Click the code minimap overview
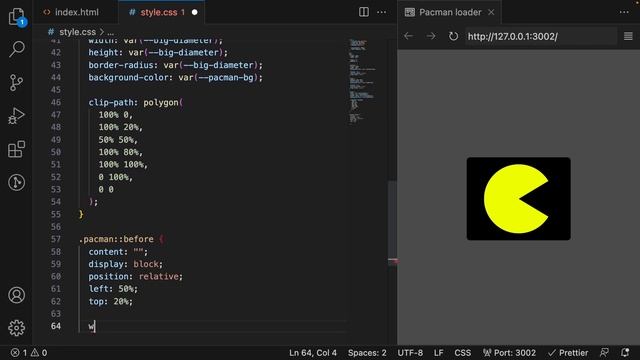 (362, 82)
